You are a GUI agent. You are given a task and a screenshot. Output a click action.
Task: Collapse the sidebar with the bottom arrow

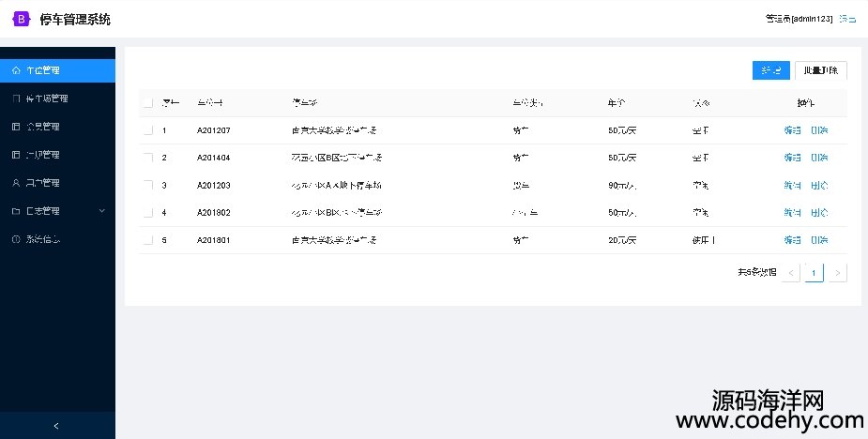click(56, 426)
